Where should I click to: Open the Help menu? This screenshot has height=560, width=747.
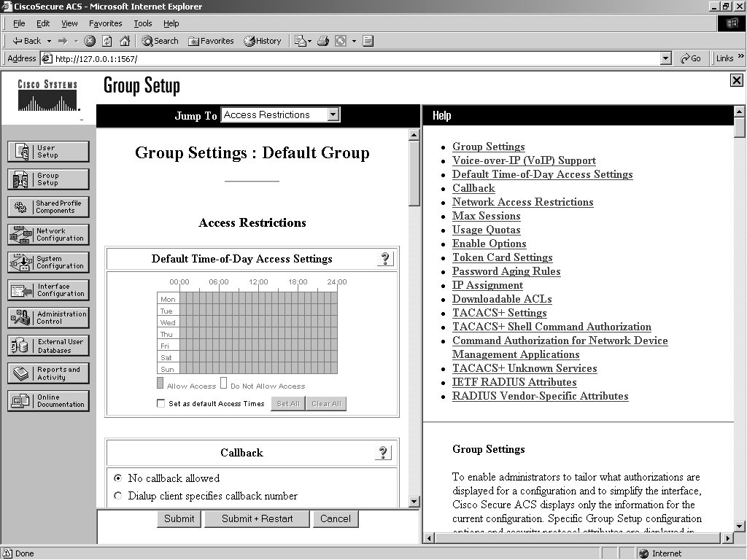click(x=171, y=23)
